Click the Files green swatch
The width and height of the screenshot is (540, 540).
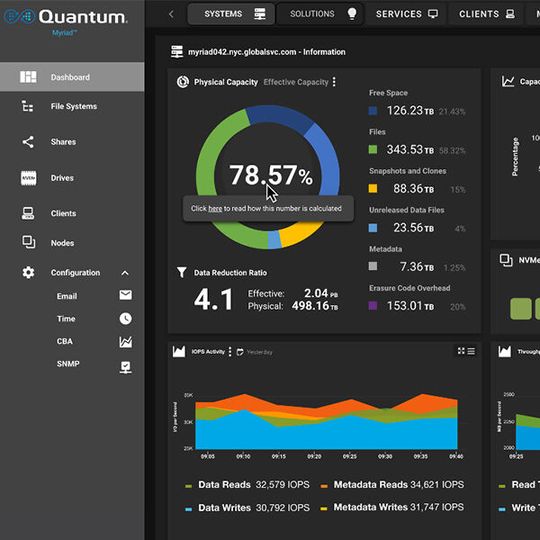click(373, 149)
